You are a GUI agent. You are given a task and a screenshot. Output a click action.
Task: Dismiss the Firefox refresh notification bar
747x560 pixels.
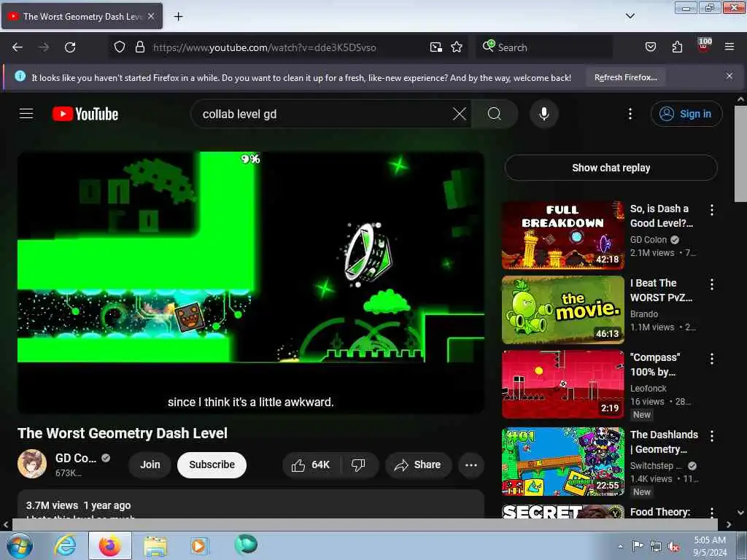pyautogui.click(x=729, y=76)
